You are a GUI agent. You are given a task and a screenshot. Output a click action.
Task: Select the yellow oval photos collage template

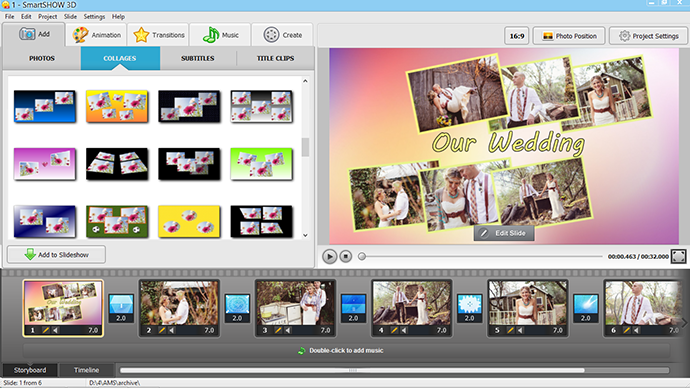(x=189, y=221)
